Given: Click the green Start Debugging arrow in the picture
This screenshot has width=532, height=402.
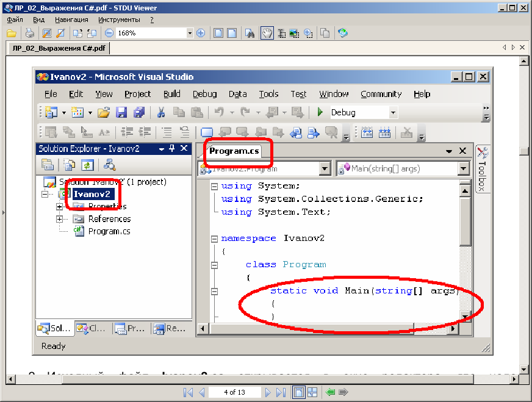Looking at the screenshot, I should click(320, 112).
